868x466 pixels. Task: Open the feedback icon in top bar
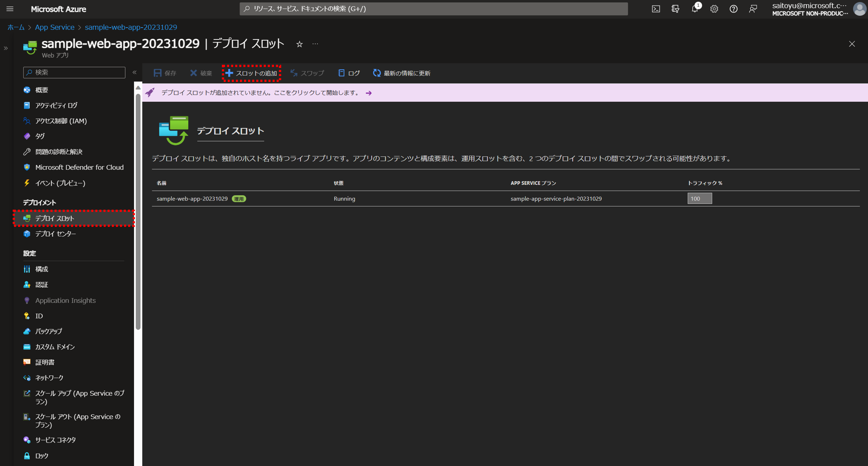click(753, 9)
